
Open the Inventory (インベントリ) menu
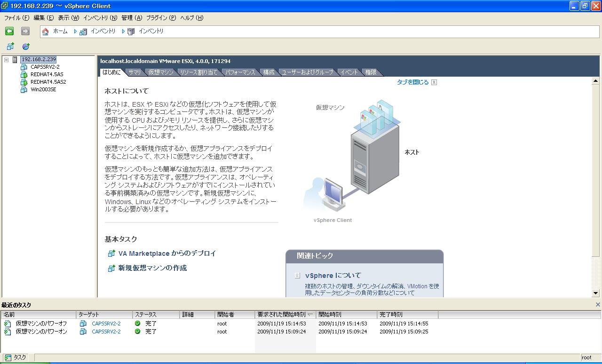100,18
